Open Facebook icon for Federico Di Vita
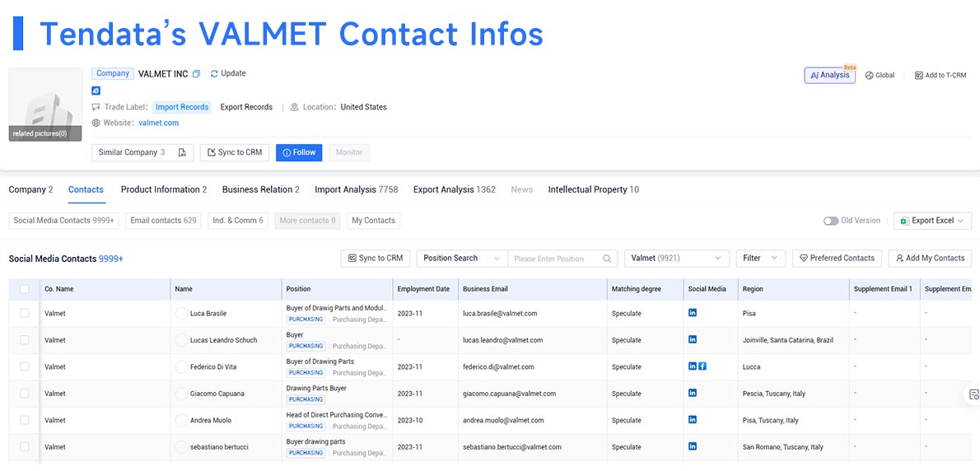This screenshot has height=471, width=980. (x=702, y=366)
